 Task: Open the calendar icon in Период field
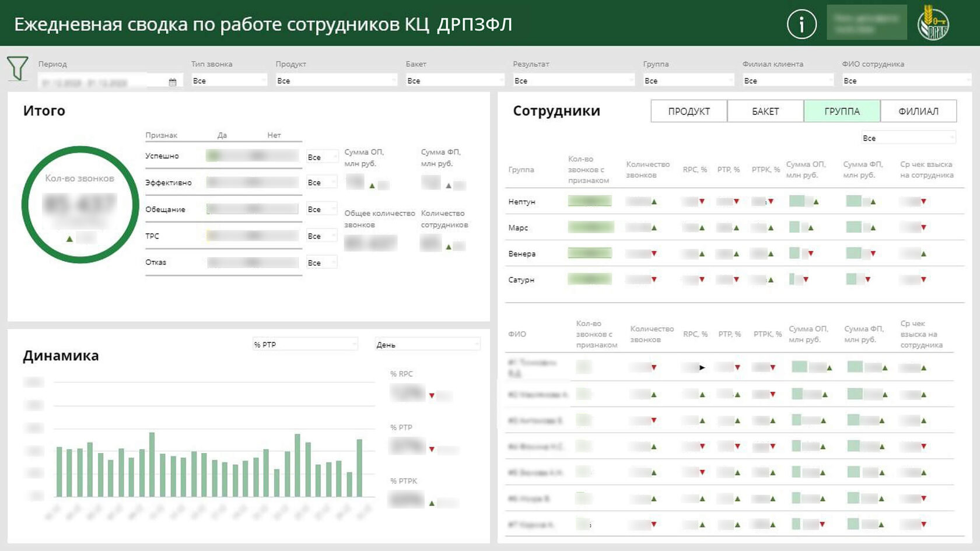pyautogui.click(x=173, y=82)
